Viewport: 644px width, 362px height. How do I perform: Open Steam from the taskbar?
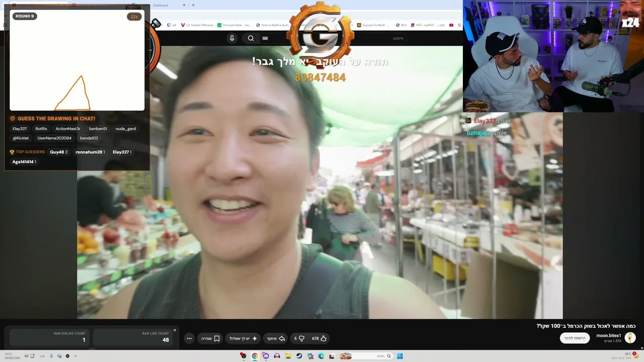click(299, 356)
